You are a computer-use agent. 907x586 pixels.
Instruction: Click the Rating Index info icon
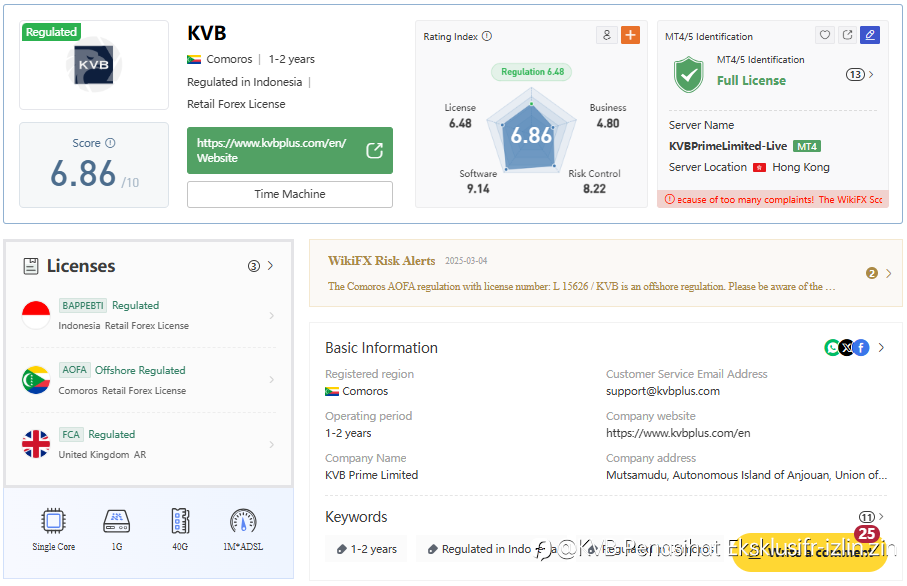(x=487, y=36)
